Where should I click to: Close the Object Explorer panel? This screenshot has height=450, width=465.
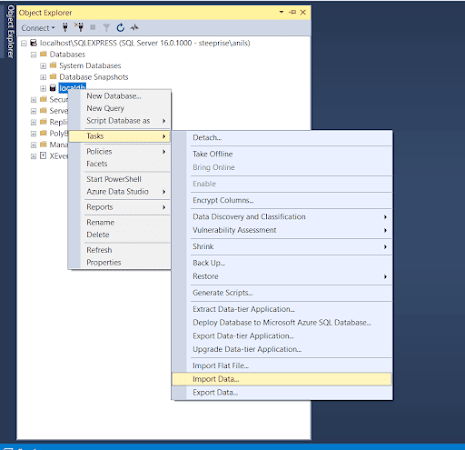coord(303,12)
